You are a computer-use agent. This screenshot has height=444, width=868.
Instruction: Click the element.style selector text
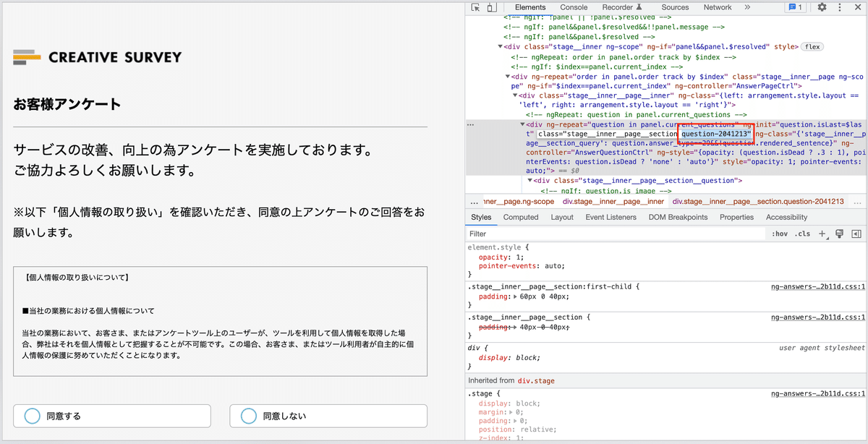point(495,247)
